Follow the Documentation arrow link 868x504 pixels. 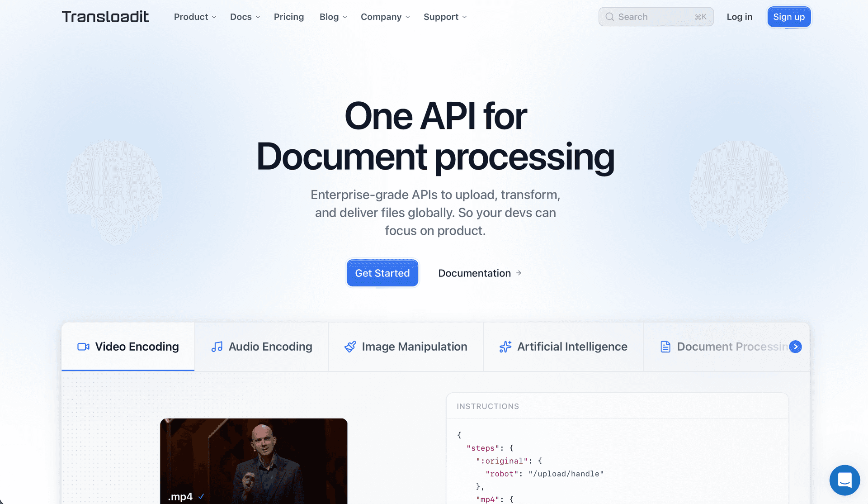tap(480, 273)
